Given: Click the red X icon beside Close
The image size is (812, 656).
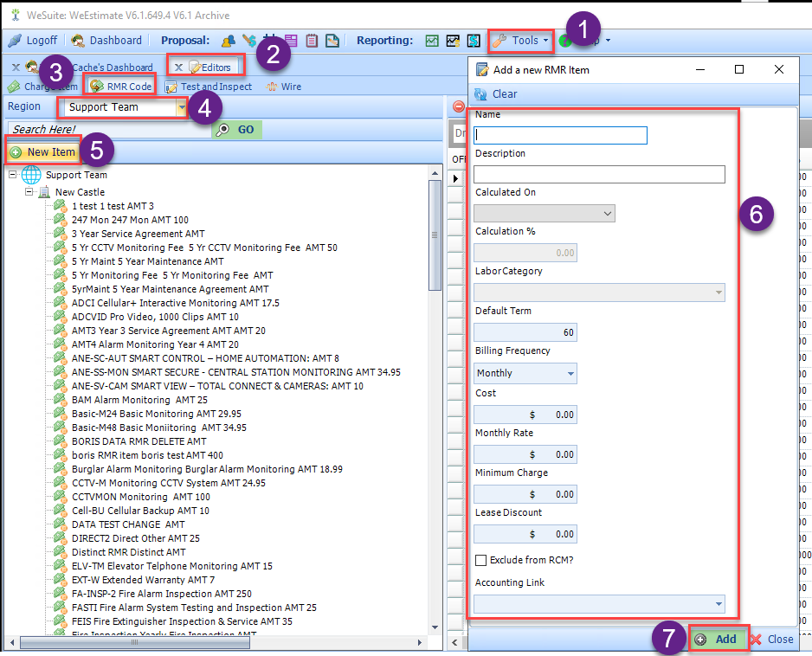Looking at the screenshot, I should [756, 640].
